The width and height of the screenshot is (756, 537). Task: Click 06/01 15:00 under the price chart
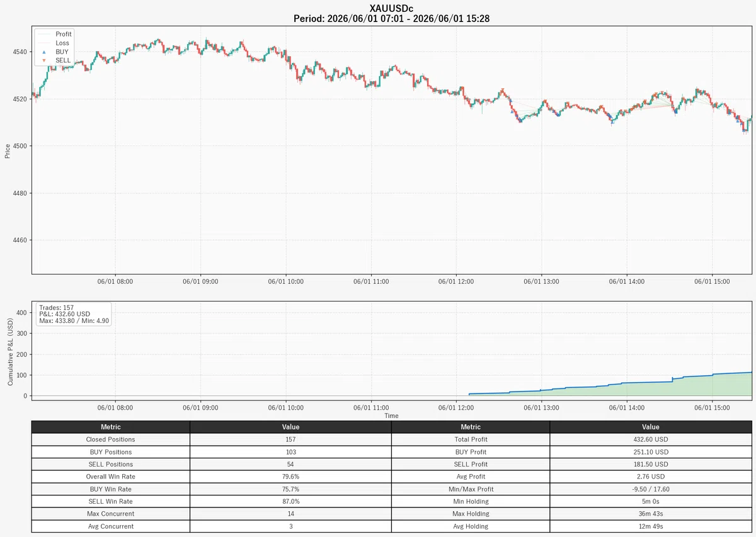pyautogui.click(x=712, y=282)
